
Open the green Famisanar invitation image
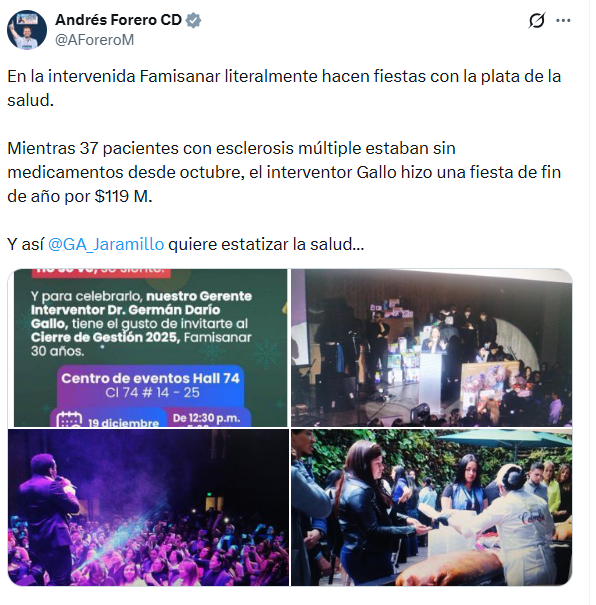(148, 348)
